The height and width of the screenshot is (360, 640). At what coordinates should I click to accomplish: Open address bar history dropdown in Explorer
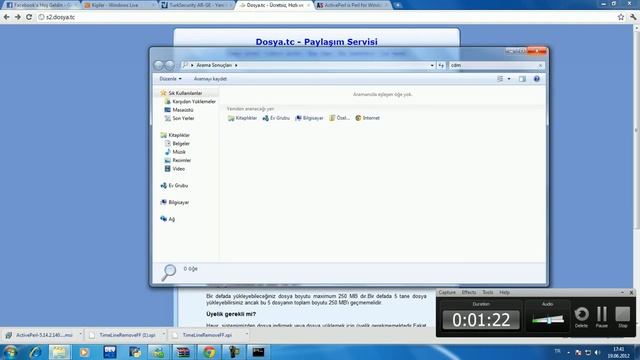point(432,65)
